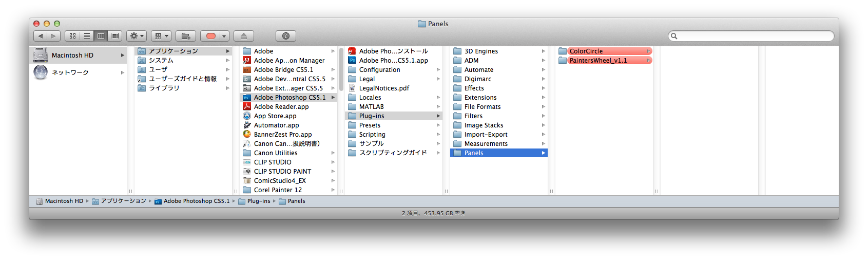Click the Eject toolbar button
Screen dimensions: 868x260
[244, 36]
